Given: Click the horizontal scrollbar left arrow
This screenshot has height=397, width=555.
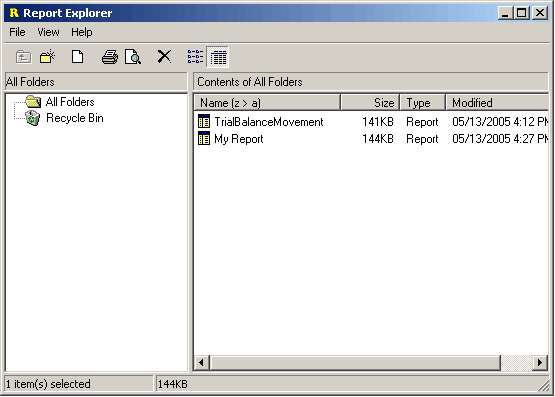Looking at the screenshot, I should 202,363.
